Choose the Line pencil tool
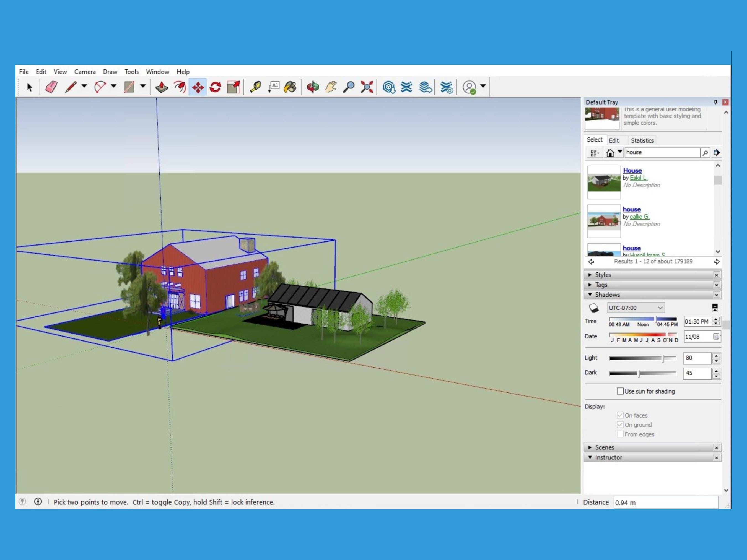Viewport: 747px width, 560px height. coord(71,87)
